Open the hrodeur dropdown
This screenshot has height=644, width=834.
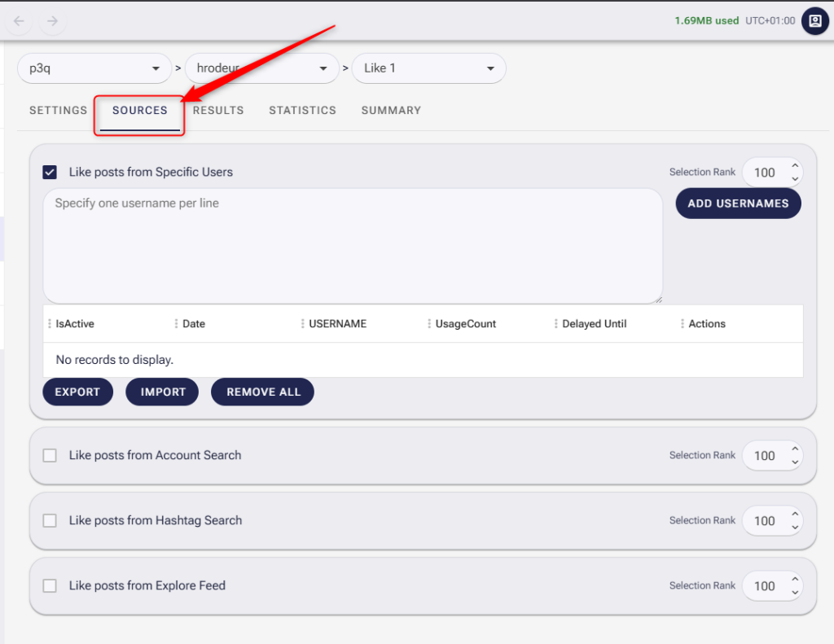click(x=323, y=68)
